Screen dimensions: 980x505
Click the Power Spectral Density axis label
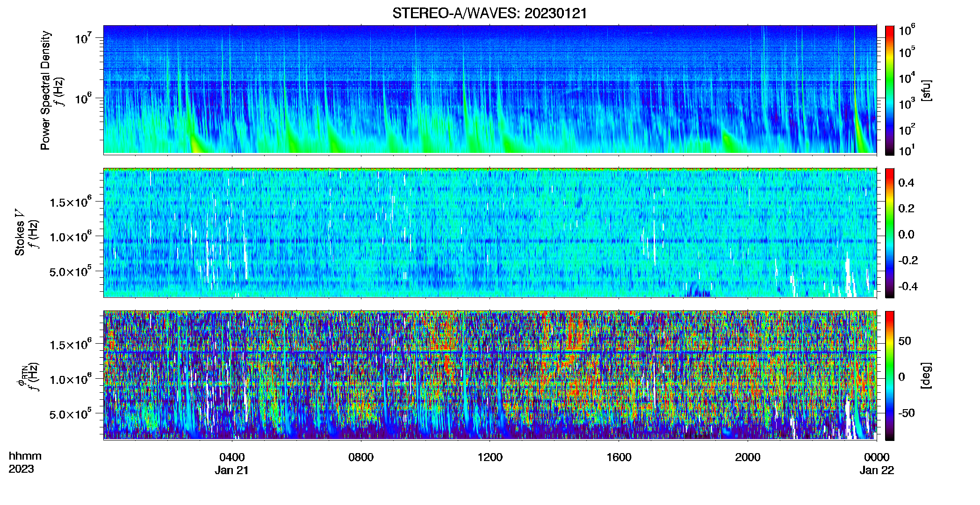pyautogui.click(x=45, y=90)
